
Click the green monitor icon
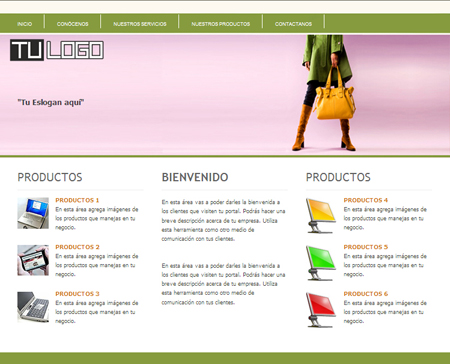point(321,263)
